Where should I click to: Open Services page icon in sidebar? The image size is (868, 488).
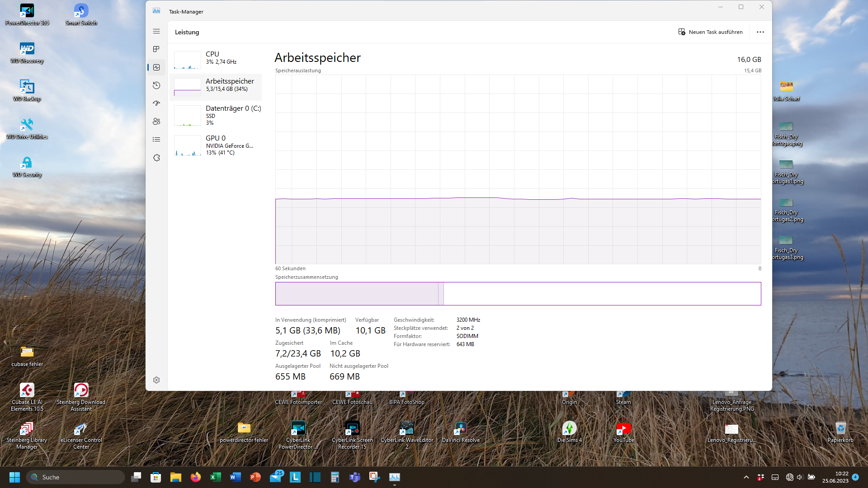(x=156, y=158)
